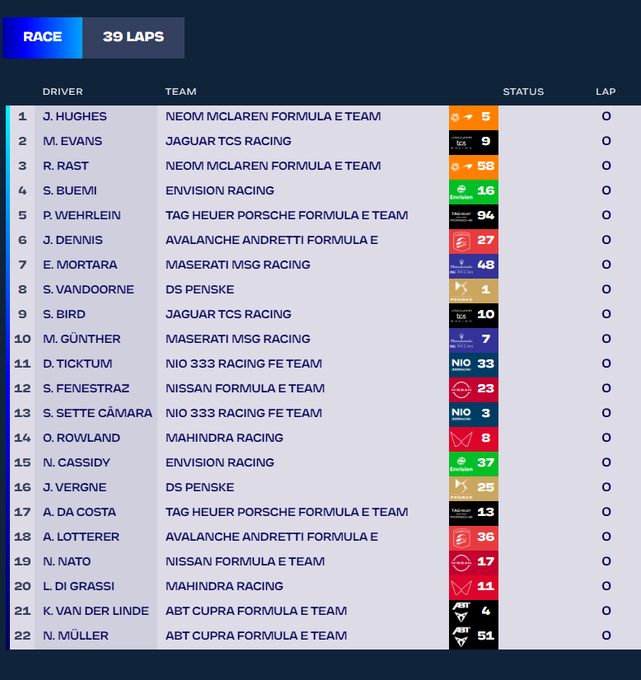The height and width of the screenshot is (680, 641).
Task: Click the Envision badge numbered 37
Action: pos(474,463)
